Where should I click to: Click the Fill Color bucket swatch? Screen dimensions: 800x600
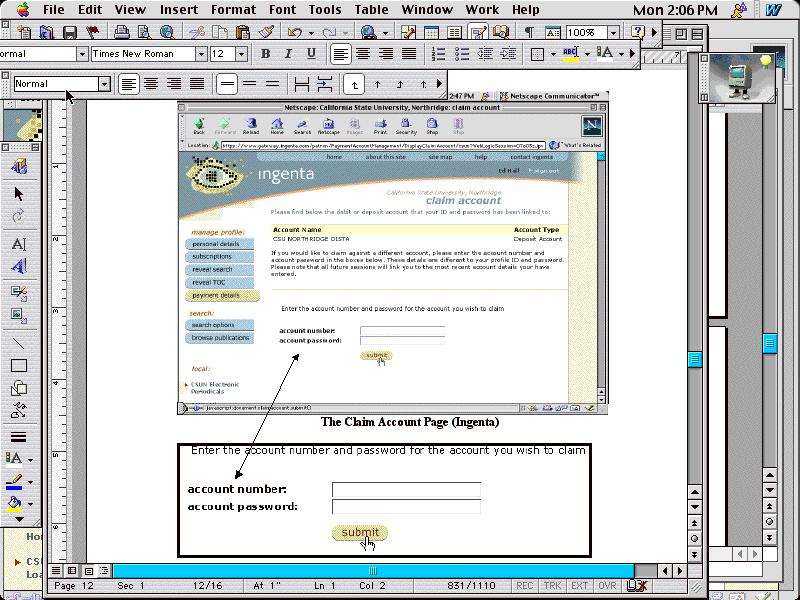pos(14,504)
